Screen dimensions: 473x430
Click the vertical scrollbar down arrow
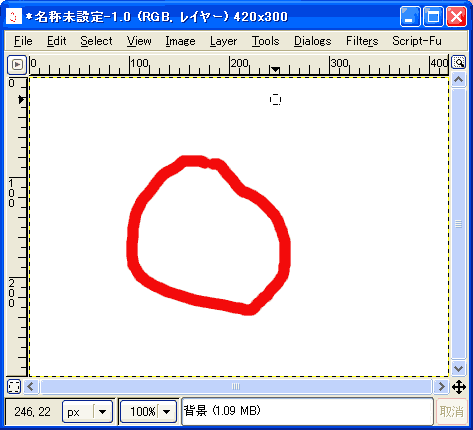click(458, 369)
